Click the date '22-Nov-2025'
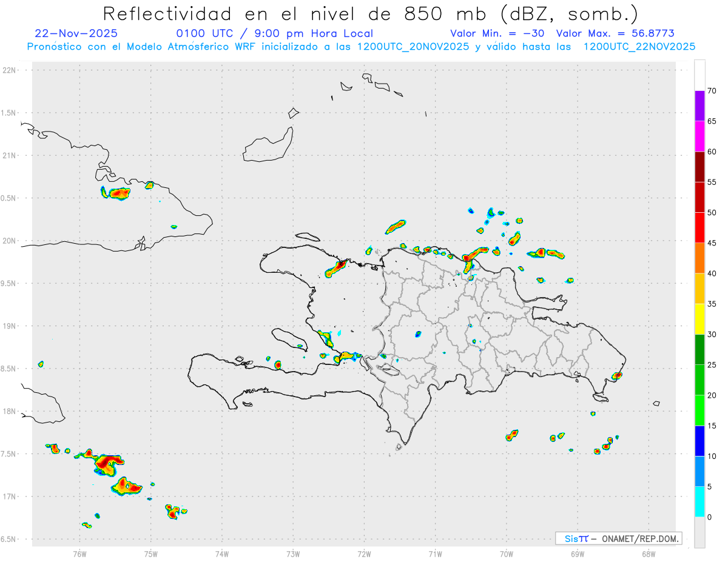The width and height of the screenshot is (728, 562). [x=76, y=33]
